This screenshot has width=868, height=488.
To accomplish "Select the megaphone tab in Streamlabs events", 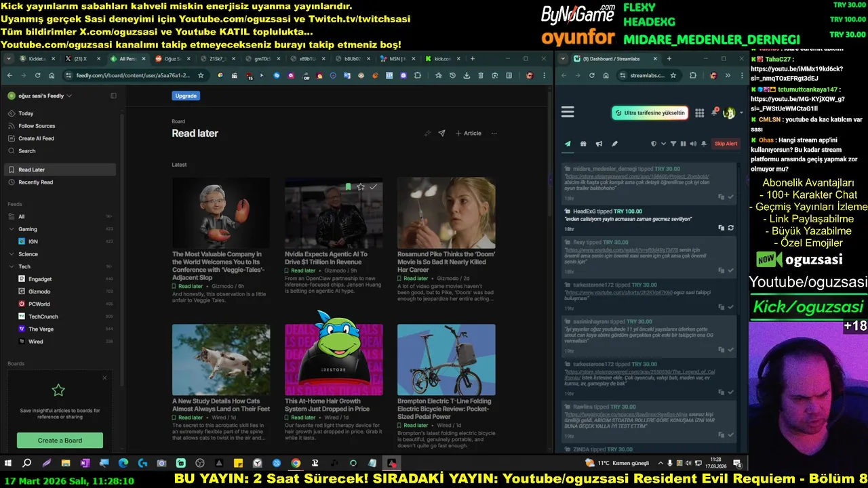I will click(x=599, y=144).
